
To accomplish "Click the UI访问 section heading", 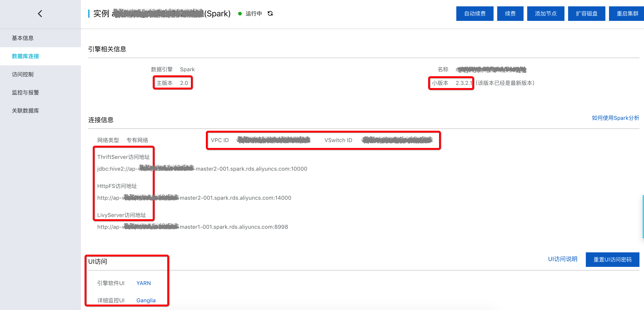I will point(97,261).
